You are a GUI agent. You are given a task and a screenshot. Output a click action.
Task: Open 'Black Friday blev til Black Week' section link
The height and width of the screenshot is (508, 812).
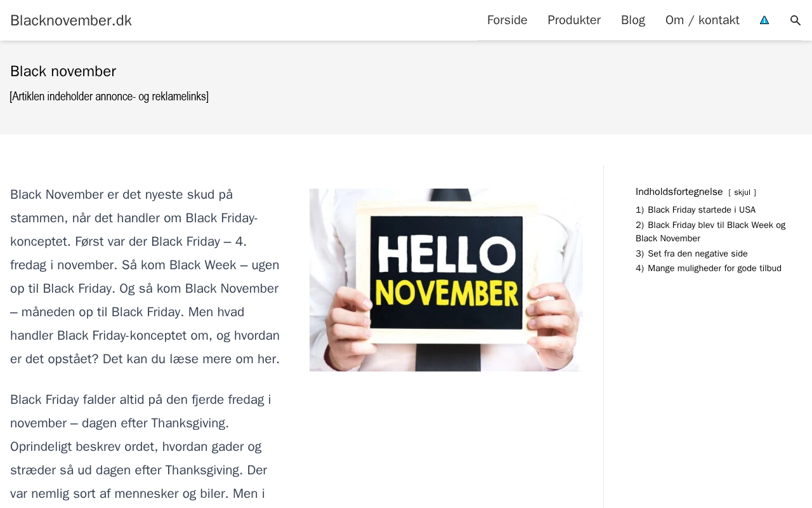point(716,225)
